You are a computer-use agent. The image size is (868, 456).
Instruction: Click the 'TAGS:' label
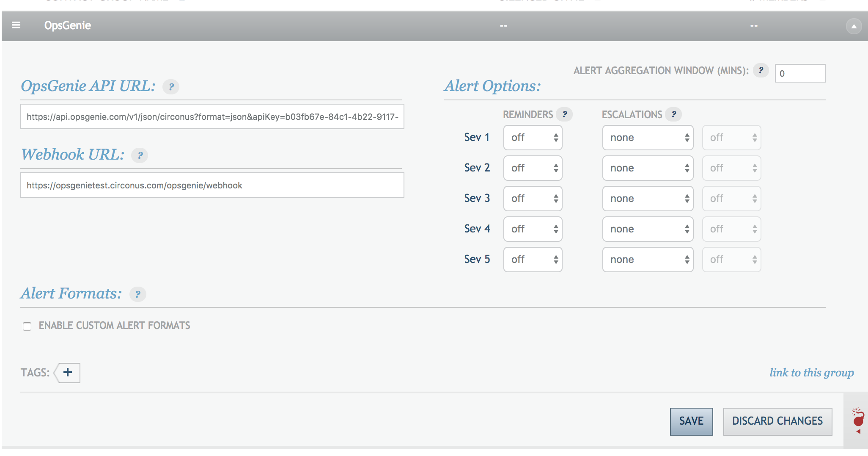(35, 373)
